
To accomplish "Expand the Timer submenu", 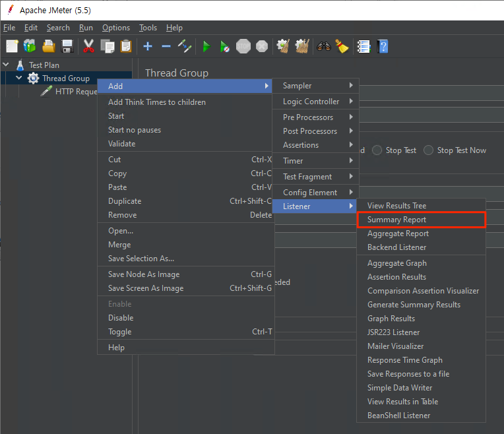I will [x=315, y=160].
